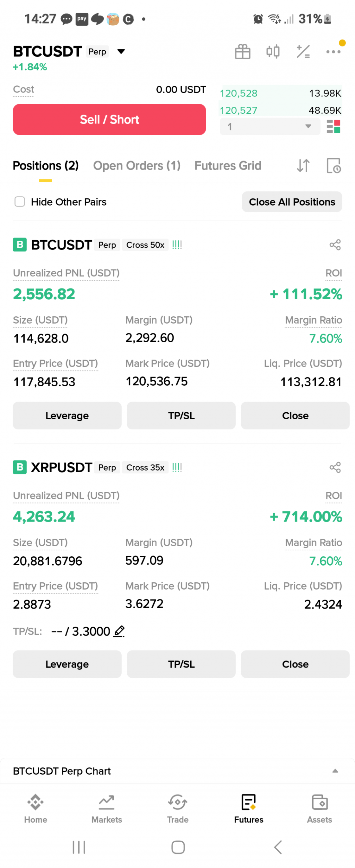Expand the BTCUSDT Perp Chart panel
The image size is (355, 868).
(x=335, y=771)
